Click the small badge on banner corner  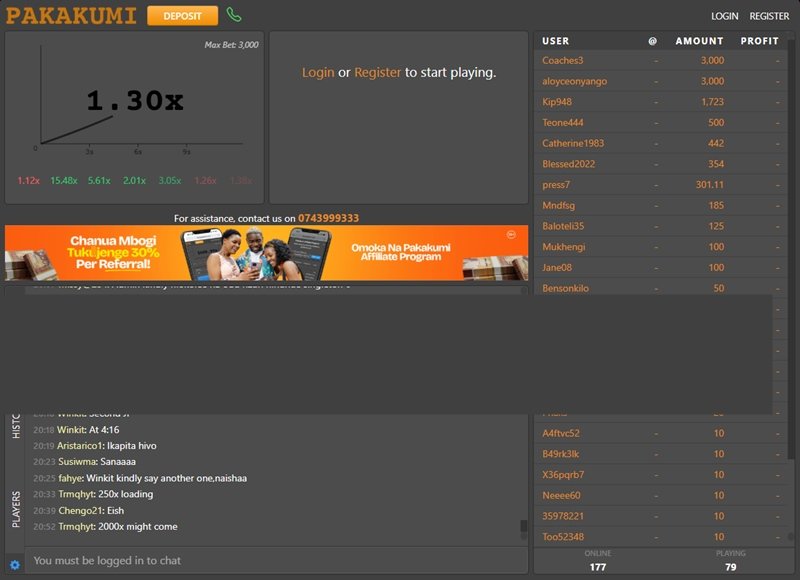pos(511,235)
